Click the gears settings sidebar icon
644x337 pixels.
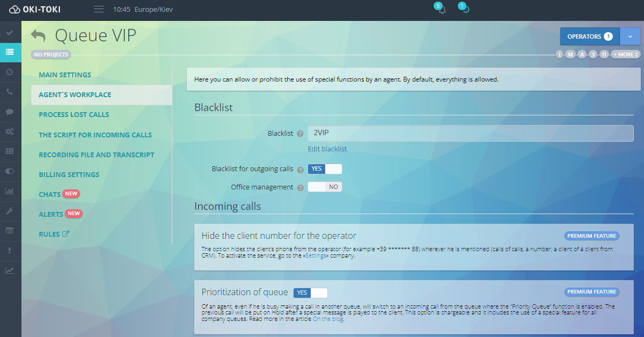point(10,131)
